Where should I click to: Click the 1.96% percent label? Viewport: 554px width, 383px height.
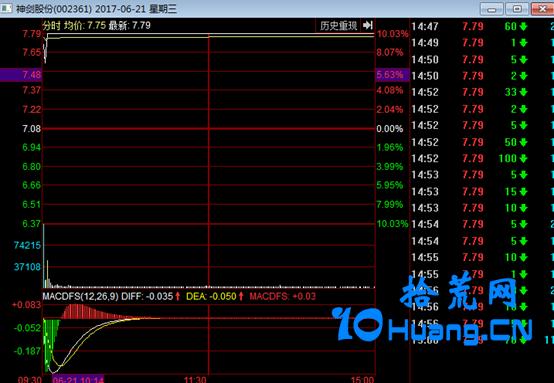390,147
